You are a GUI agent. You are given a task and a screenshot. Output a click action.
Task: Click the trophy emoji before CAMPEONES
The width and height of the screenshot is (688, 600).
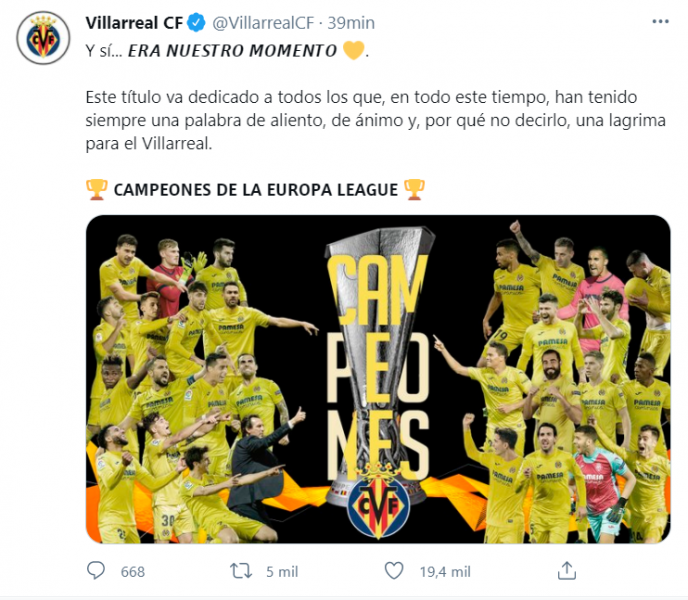[x=97, y=190]
